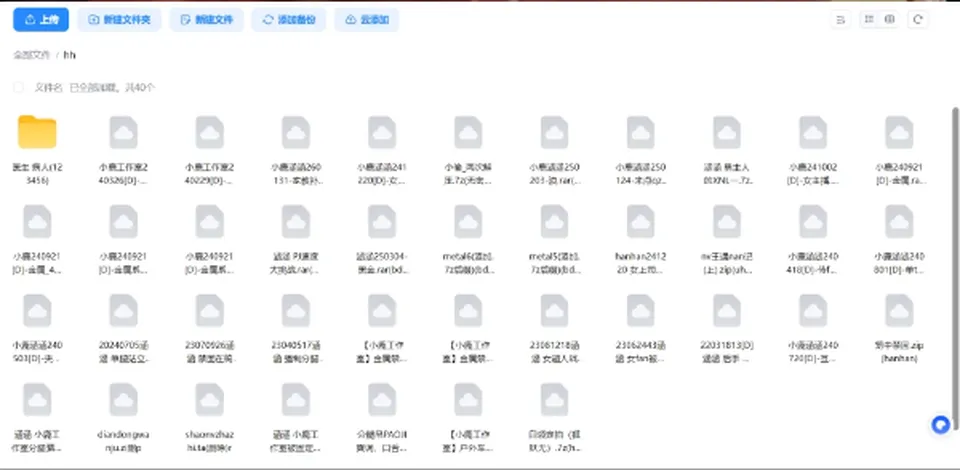
Task: Go to 全部文件 breadcrumb link
Action: pyautogui.click(x=31, y=55)
